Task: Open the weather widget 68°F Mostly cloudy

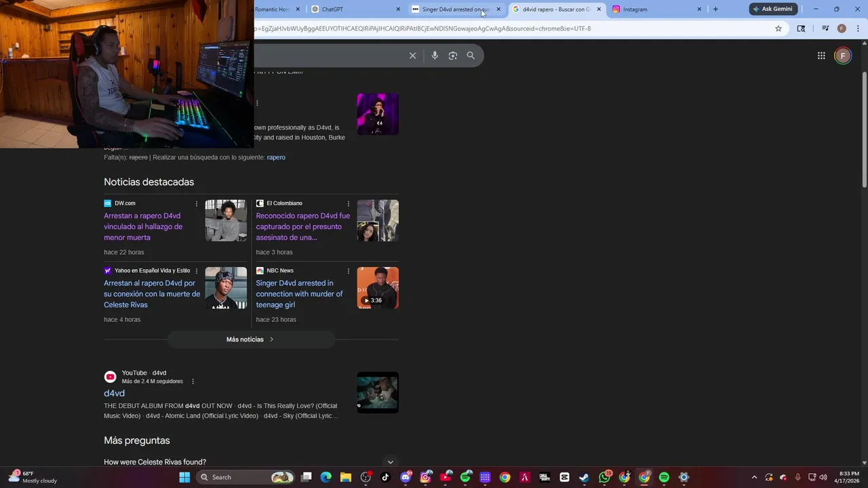Action: (33, 477)
